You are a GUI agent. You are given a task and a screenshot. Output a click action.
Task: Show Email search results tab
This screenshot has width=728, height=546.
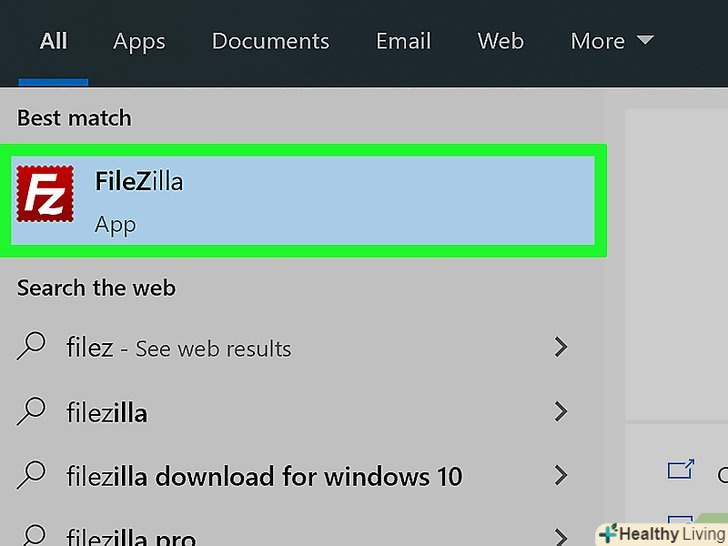point(403,41)
